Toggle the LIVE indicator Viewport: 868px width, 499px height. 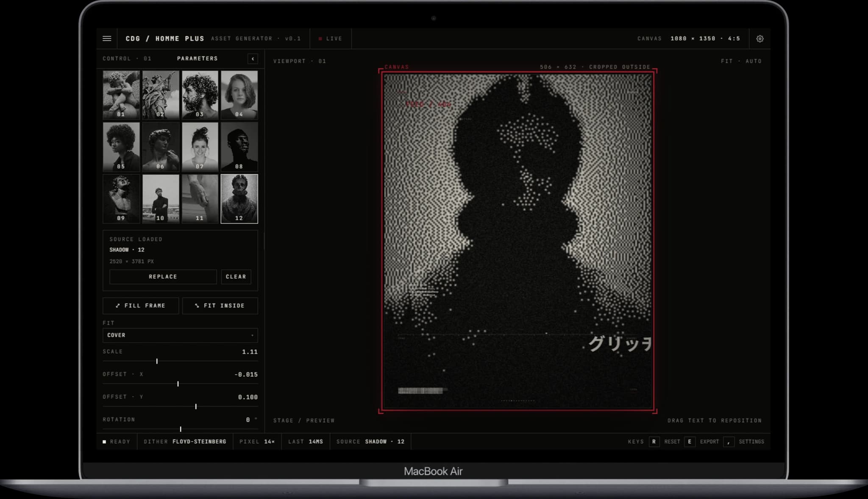point(330,39)
